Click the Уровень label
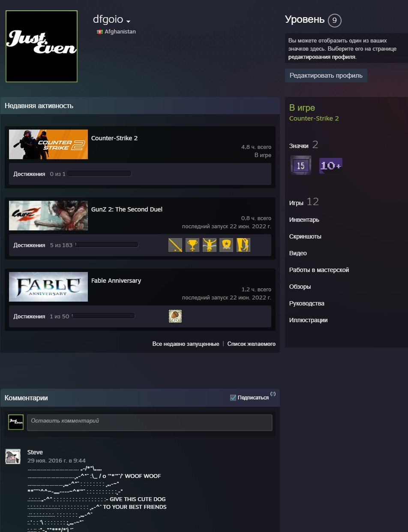Screen dimensions: 408x532 click(305, 19)
